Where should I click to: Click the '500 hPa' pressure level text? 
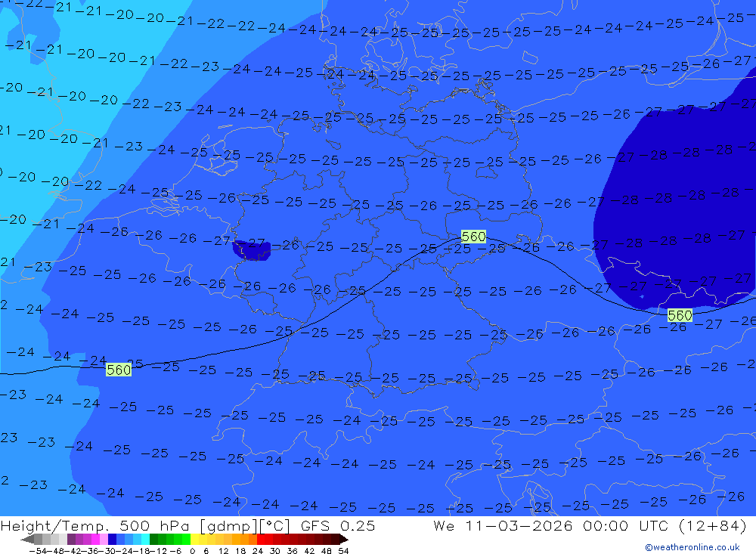(154, 525)
